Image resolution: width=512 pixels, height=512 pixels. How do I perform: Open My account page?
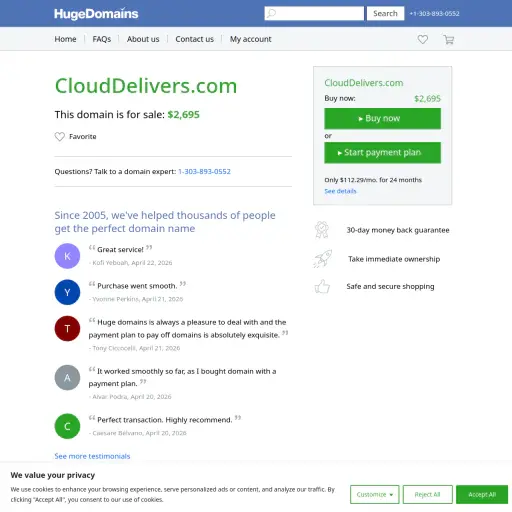click(251, 39)
